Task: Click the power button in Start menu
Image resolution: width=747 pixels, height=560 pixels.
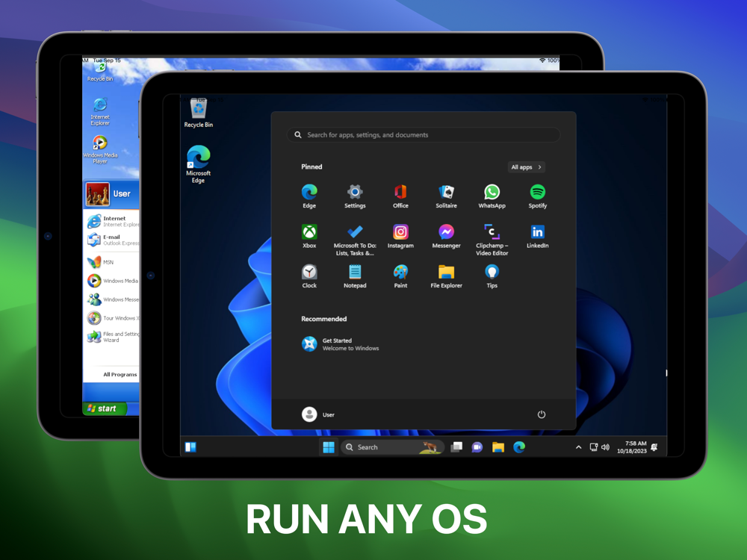Action: click(x=541, y=414)
